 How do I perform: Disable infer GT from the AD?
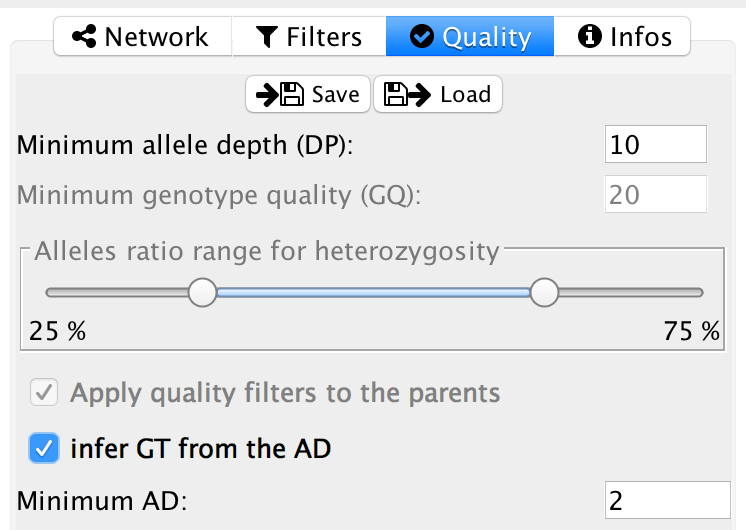coord(43,449)
